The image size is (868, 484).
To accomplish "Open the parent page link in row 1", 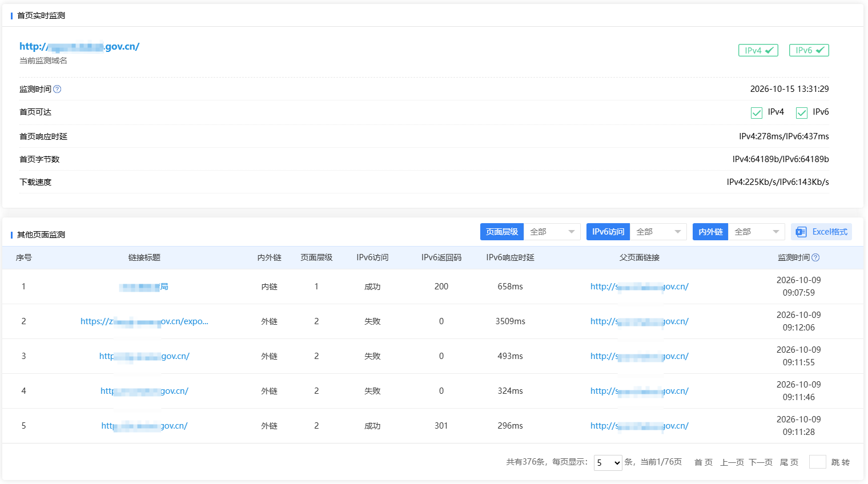I will click(640, 287).
